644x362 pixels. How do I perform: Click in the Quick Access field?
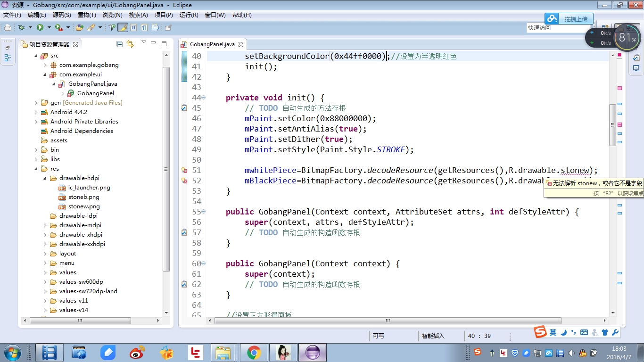point(559,28)
